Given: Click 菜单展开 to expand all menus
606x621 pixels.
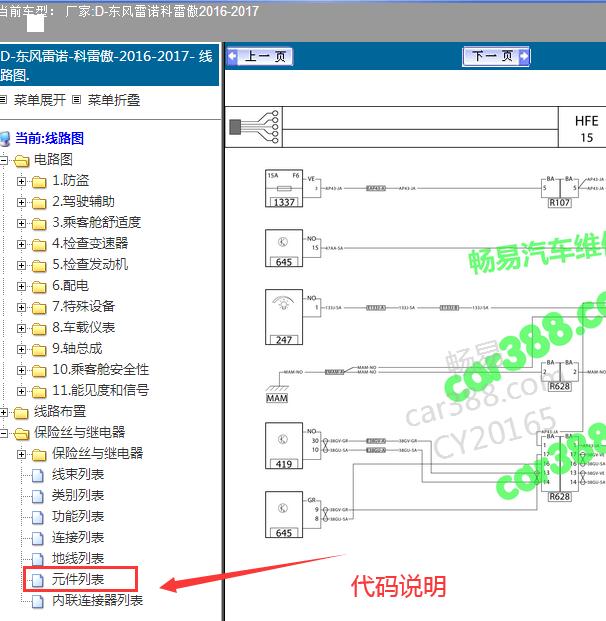Looking at the screenshot, I should (x=40, y=100).
